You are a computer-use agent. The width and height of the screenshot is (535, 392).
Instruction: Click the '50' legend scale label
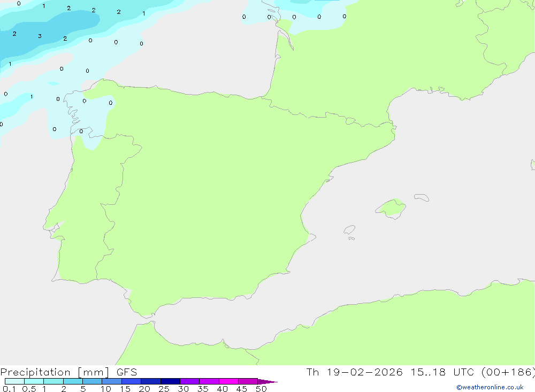click(x=262, y=389)
